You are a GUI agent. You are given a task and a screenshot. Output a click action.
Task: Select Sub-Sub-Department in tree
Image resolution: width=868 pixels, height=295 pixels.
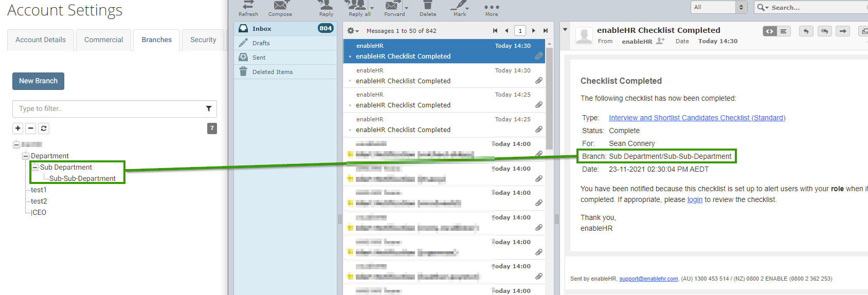point(82,178)
